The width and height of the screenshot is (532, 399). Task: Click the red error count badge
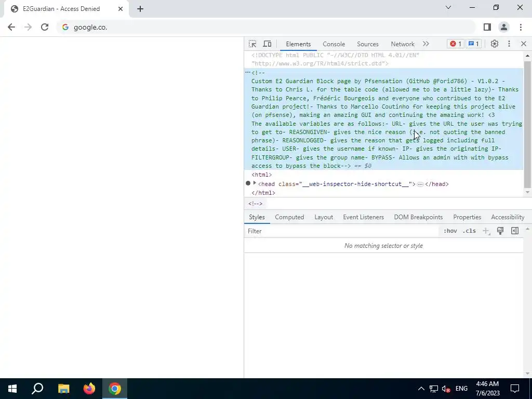click(455, 44)
